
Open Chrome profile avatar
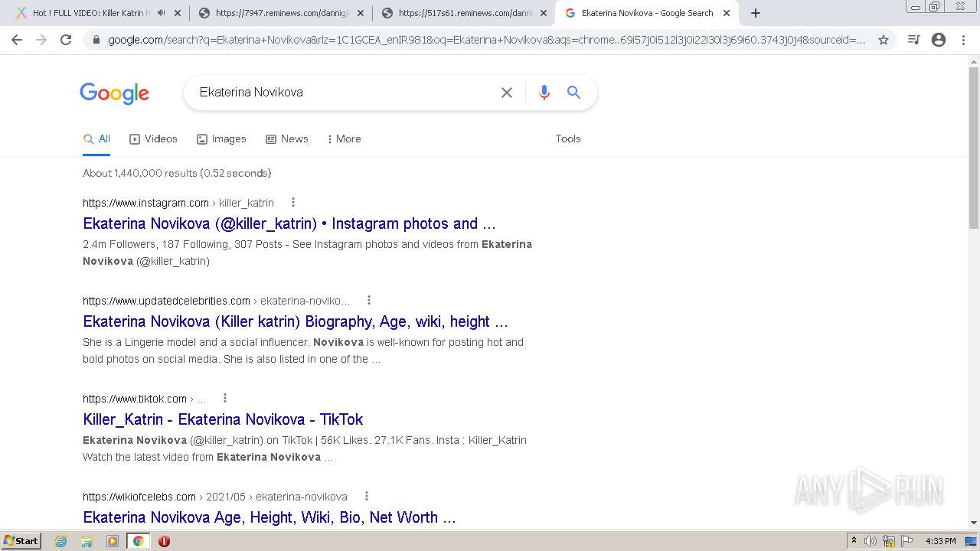point(939,40)
